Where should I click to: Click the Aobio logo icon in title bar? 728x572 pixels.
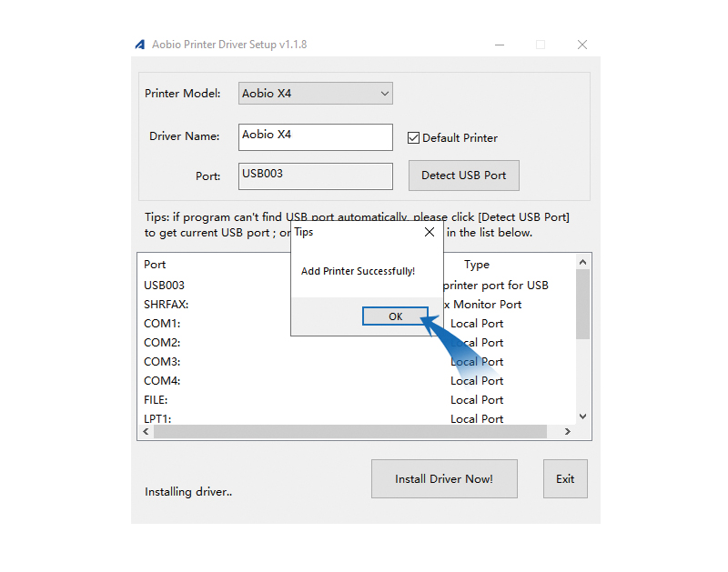pyautogui.click(x=140, y=45)
